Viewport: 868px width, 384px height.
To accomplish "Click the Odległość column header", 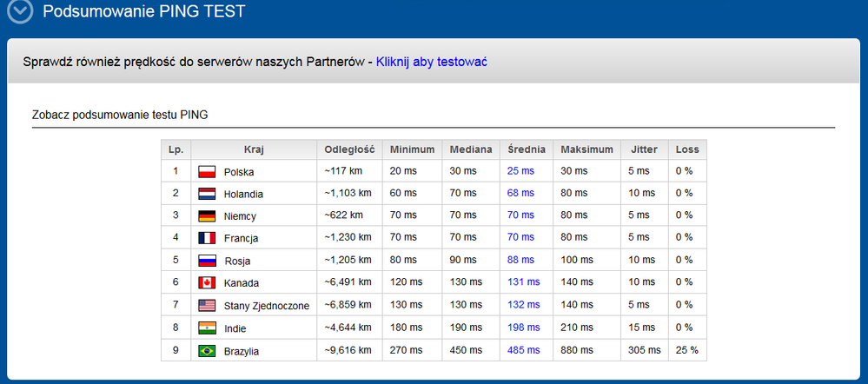I will (x=349, y=149).
